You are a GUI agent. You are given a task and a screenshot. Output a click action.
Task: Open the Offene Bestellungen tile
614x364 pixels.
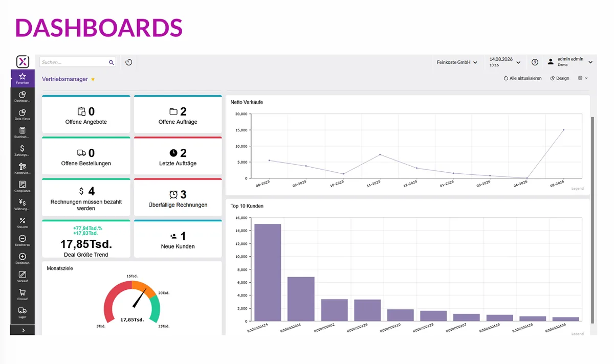(x=86, y=156)
